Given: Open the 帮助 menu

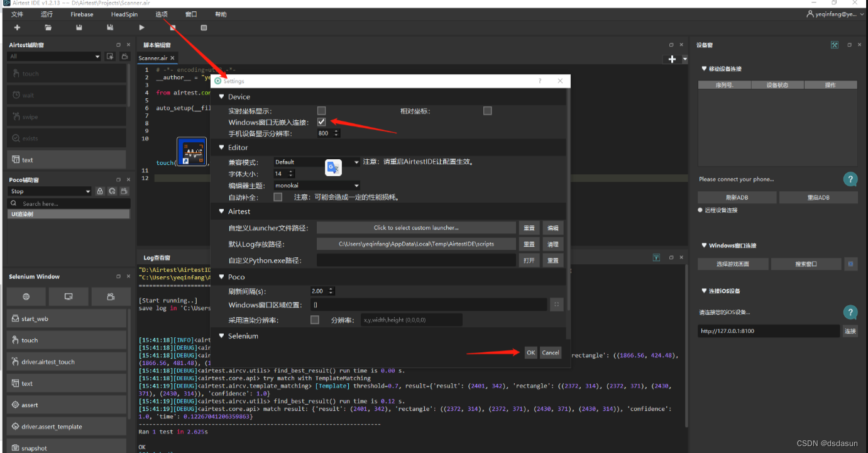Looking at the screenshot, I should (221, 14).
